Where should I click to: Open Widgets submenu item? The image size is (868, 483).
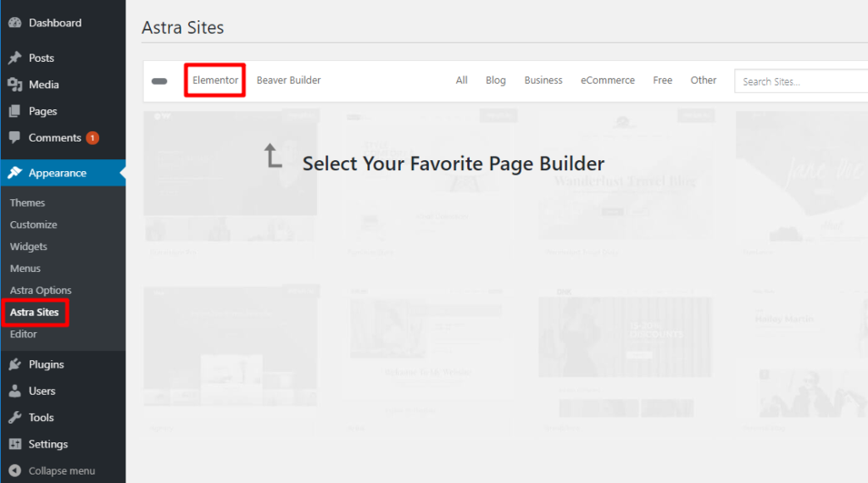(28, 247)
